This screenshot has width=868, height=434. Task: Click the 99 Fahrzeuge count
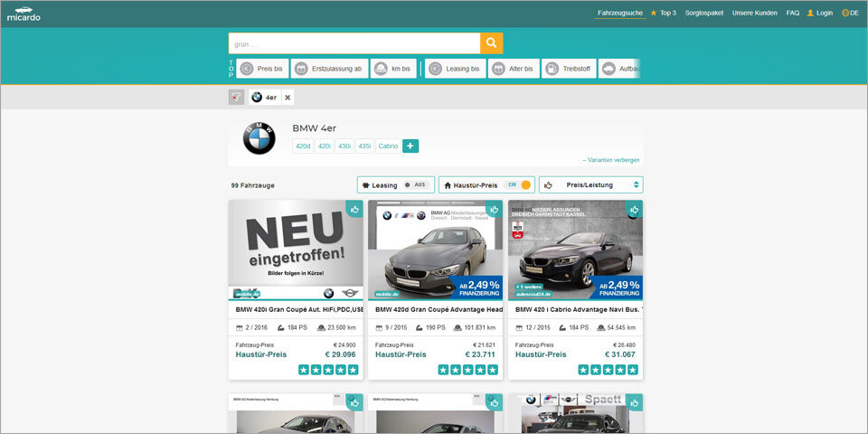tap(253, 185)
